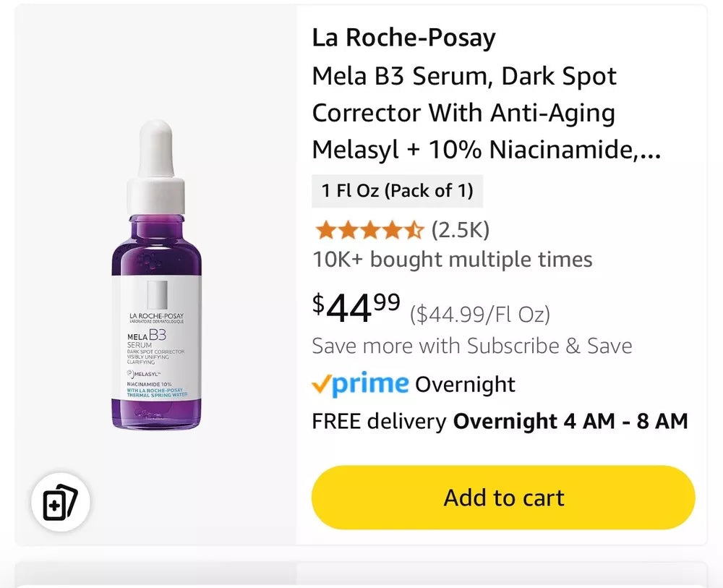Viewport: 723px width, 588px height.
Task: Click the 10K+ bought multiple times text
Action: tap(452, 260)
